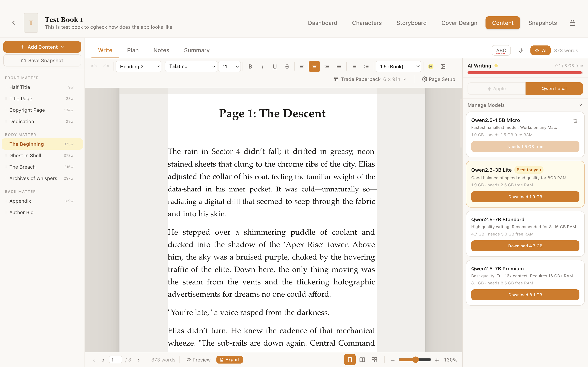Toggle underline formatting
The image size is (588, 367).
point(275,66)
